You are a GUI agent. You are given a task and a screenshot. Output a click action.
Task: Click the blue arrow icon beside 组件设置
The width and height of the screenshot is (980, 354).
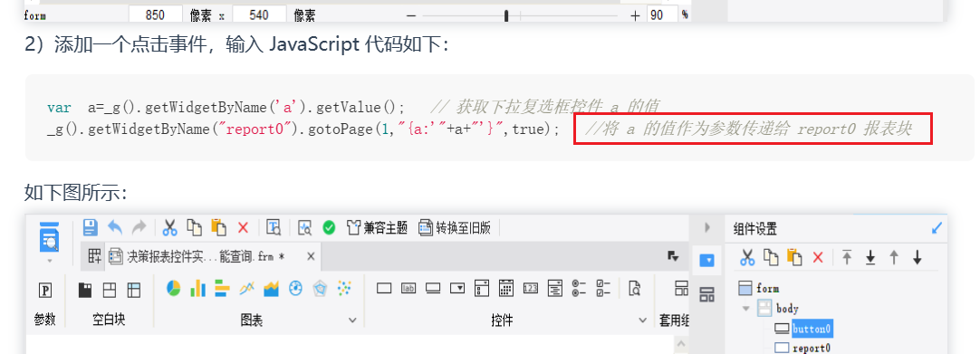[x=937, y=228]
